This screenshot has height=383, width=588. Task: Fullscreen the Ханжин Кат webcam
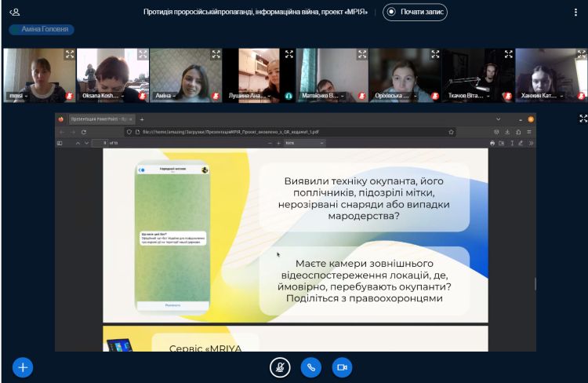[581, 54]
